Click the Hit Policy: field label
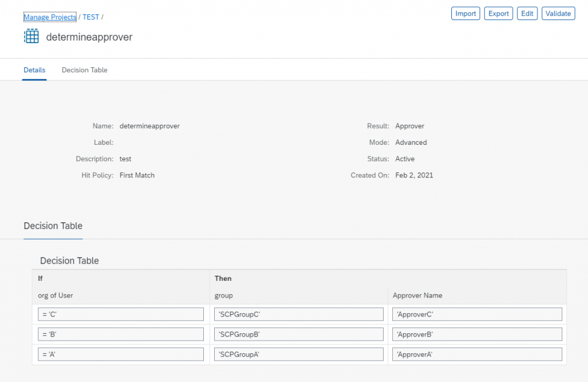This screenshot has height=382, width=588. pos(98,175)
